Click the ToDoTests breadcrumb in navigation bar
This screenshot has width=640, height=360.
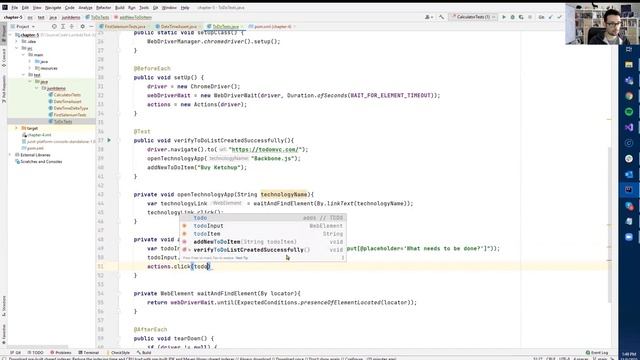pyautogui.click(x=98, y=17)
